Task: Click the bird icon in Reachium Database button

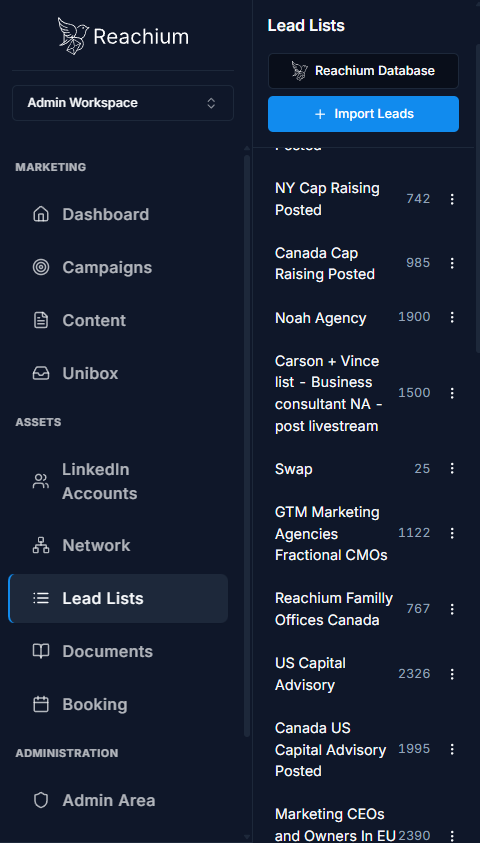Action: (299, 70)
